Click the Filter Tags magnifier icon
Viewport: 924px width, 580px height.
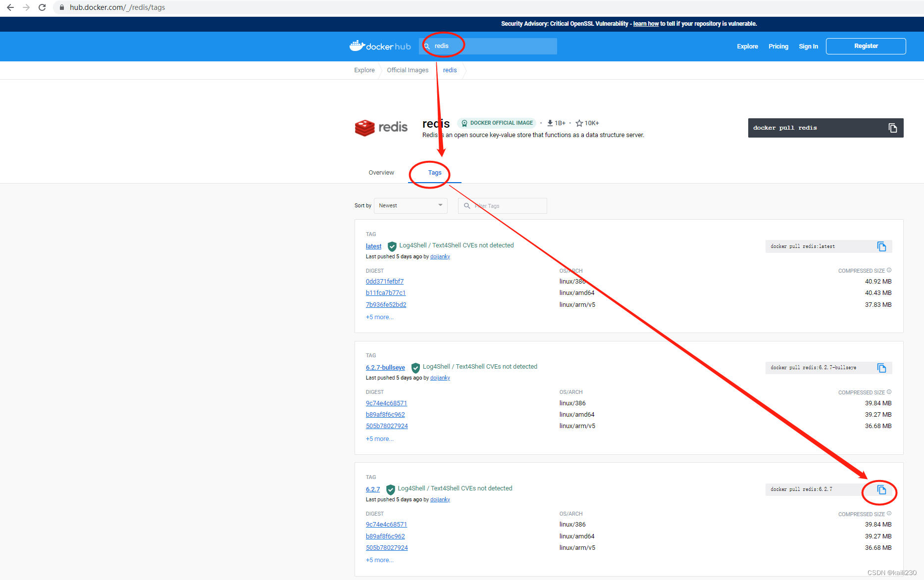(467, 206)
